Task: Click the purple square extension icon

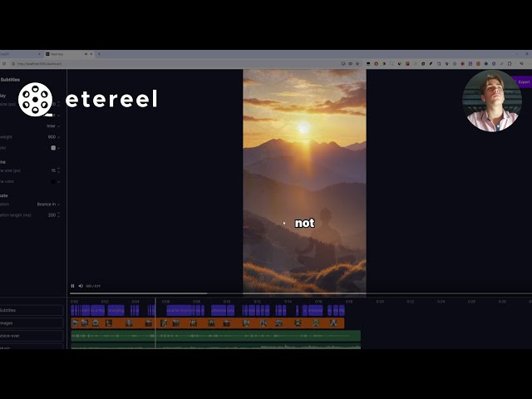Action: [x=470, y=63]
